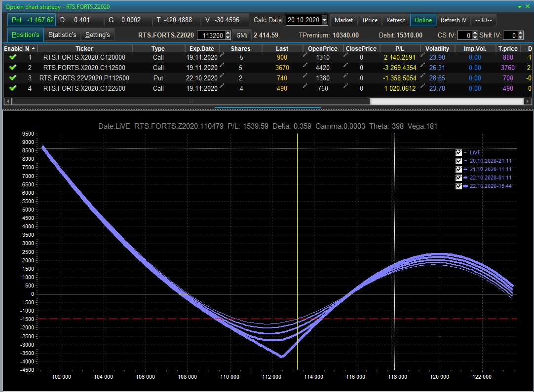Decrease the Shift IV spinner value
The width and height of the screenshot is (534, 392).
tap(521, 37)
